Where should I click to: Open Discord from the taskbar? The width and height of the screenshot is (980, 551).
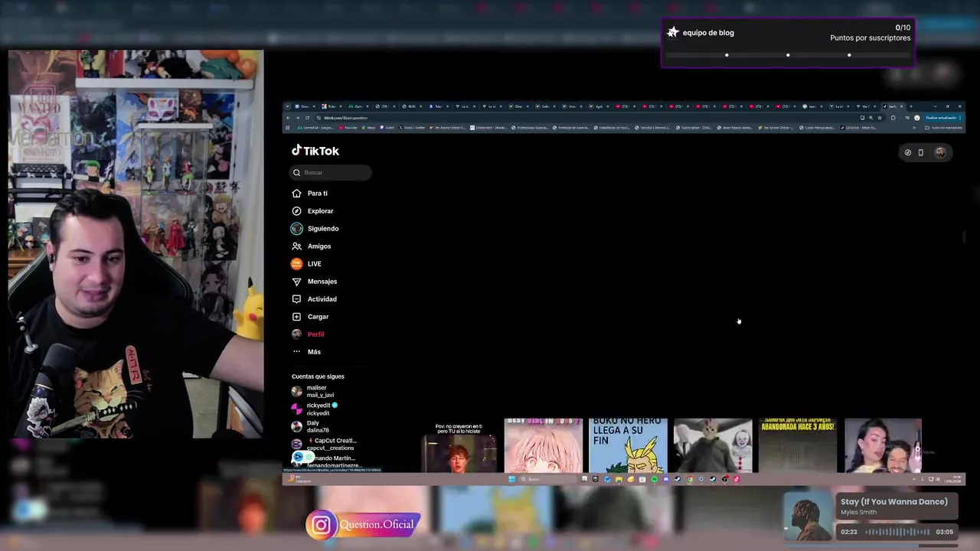666,479
